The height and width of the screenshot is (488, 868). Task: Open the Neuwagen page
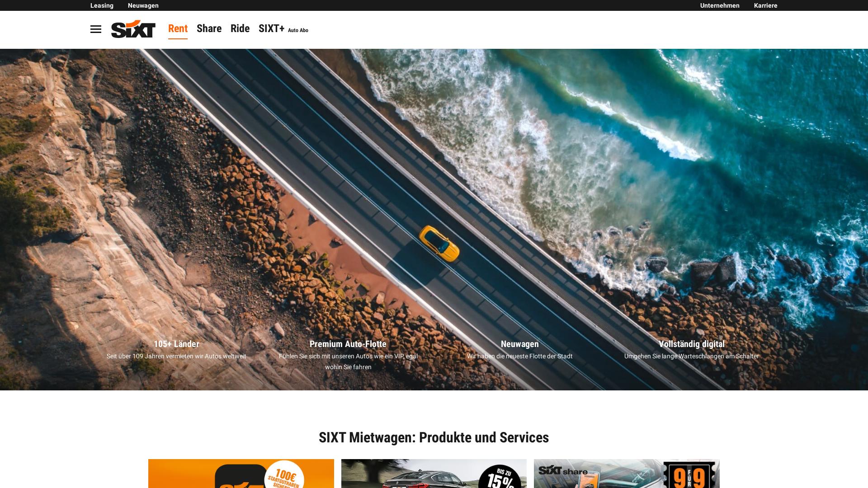click(x=143, y=5)
